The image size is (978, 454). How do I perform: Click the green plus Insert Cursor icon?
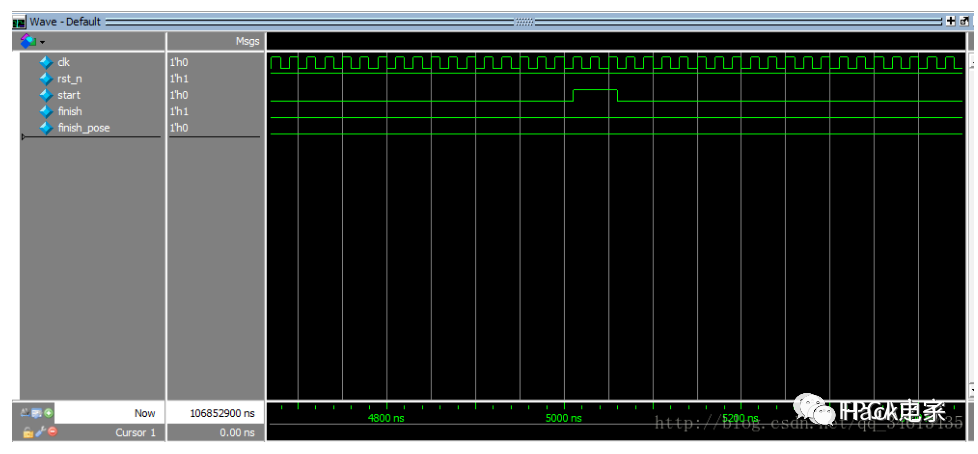49,412
